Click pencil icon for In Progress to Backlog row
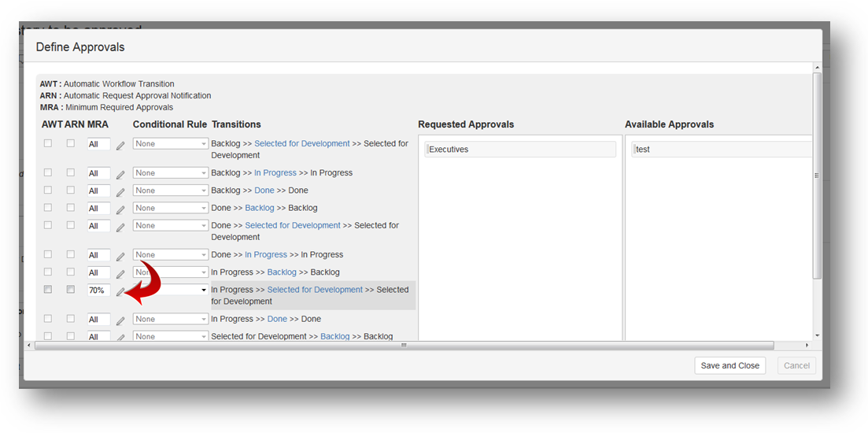 point(120,273)
